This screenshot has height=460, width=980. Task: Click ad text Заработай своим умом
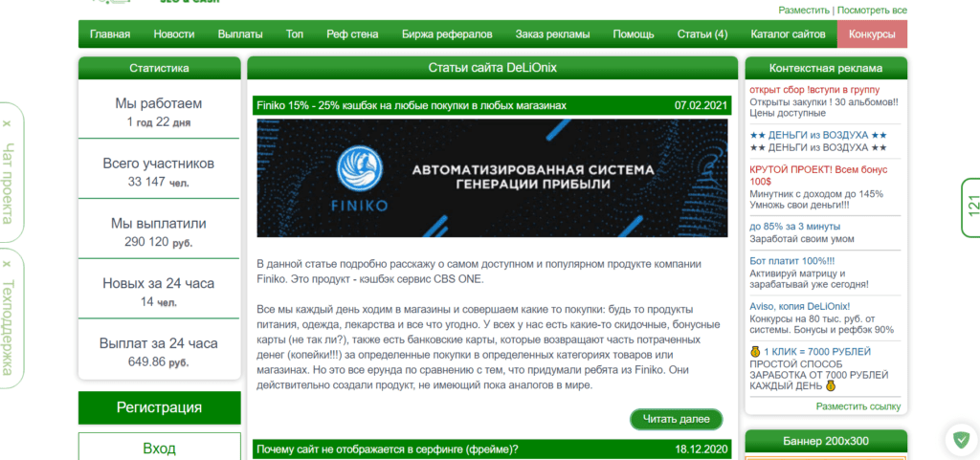[x=802, y=238]
